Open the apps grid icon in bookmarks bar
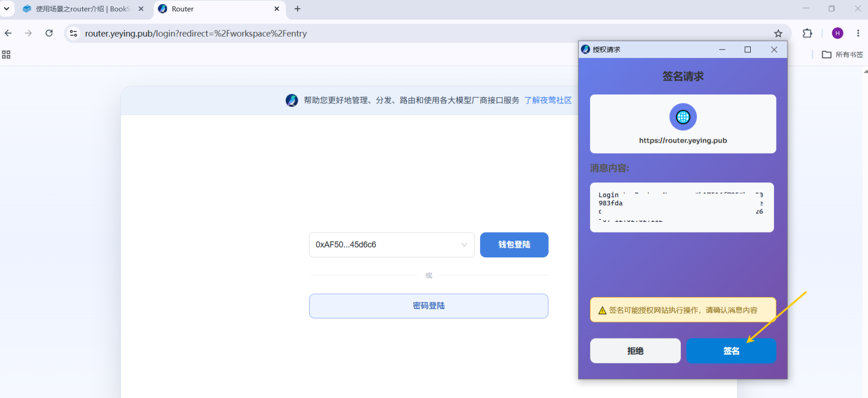Image resolution: width=868 pixels, height=398 pixels. coord(6,55)
